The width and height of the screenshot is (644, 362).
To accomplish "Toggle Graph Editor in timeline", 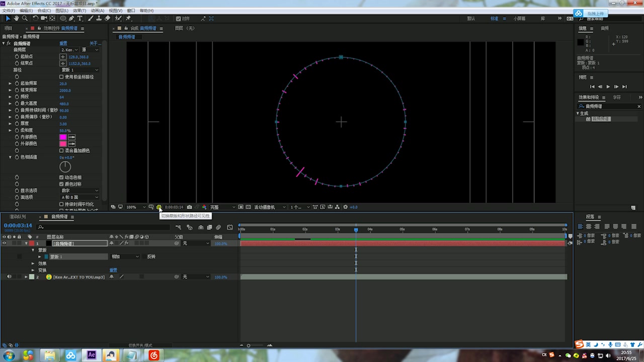I will [230, 227].
